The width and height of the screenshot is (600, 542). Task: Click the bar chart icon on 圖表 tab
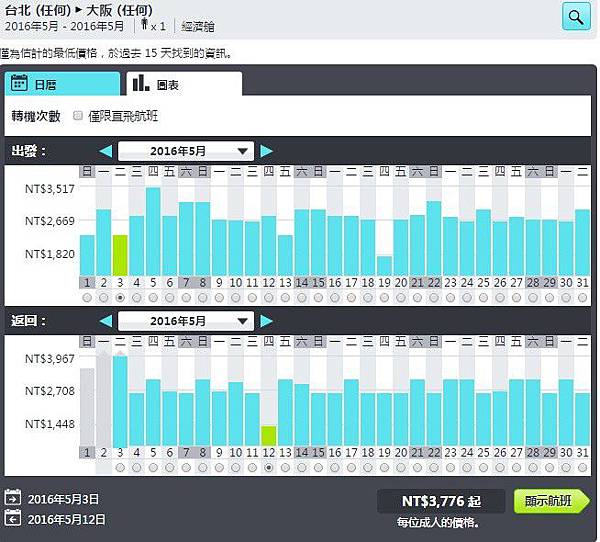140,83
